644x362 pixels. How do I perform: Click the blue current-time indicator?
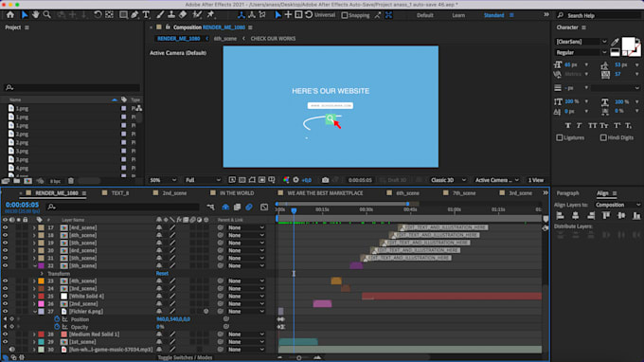coord(294,210)
